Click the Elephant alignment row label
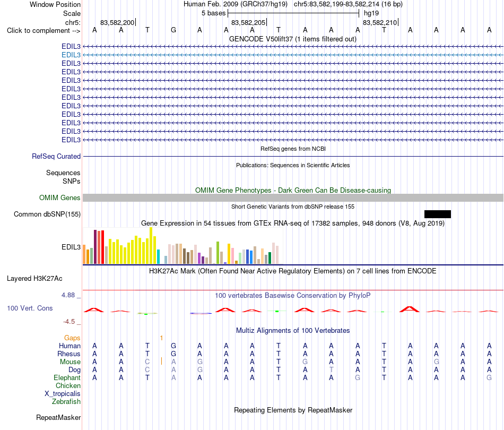504x430 pixels. click(x=67, y=377)
